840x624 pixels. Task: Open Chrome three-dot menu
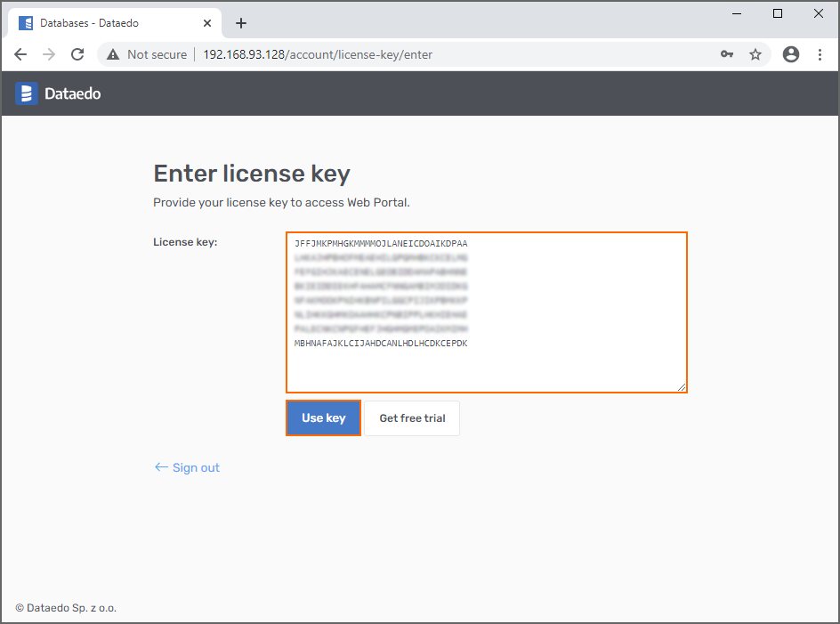[x=820, y=54]
